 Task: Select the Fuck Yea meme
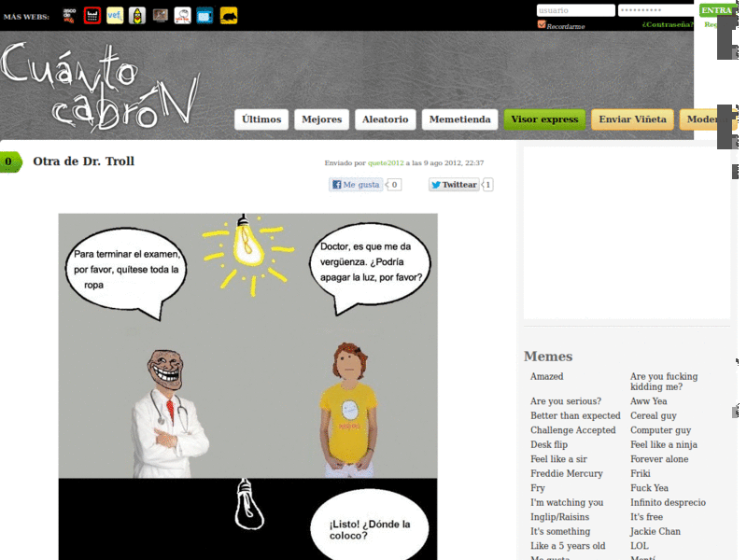click(x=649, y=488)
